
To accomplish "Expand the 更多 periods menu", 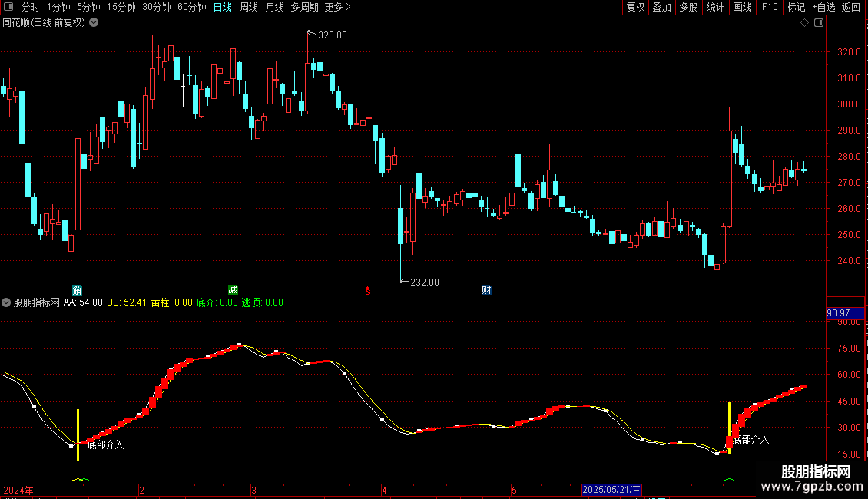I will 337,7.
